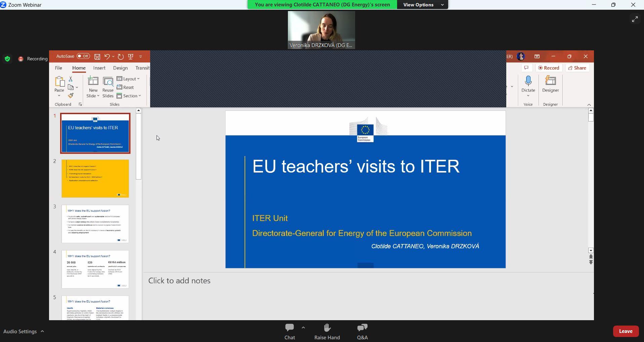This screenshot has width=644, height=342.
Task: Switch to the Design ribbon tab
Action: tap(120, 68)
